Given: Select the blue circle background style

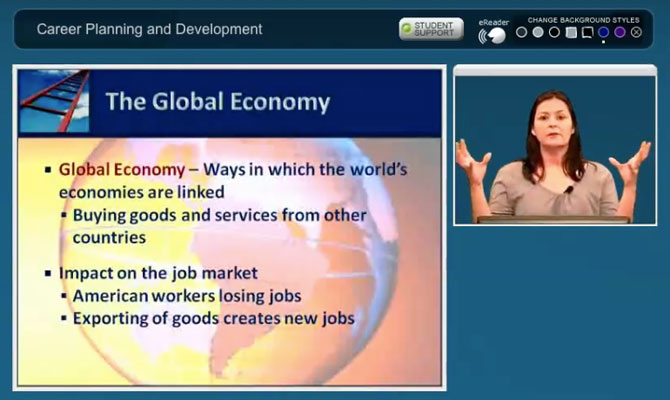Looking at the screenshot, I should point(603,32).
